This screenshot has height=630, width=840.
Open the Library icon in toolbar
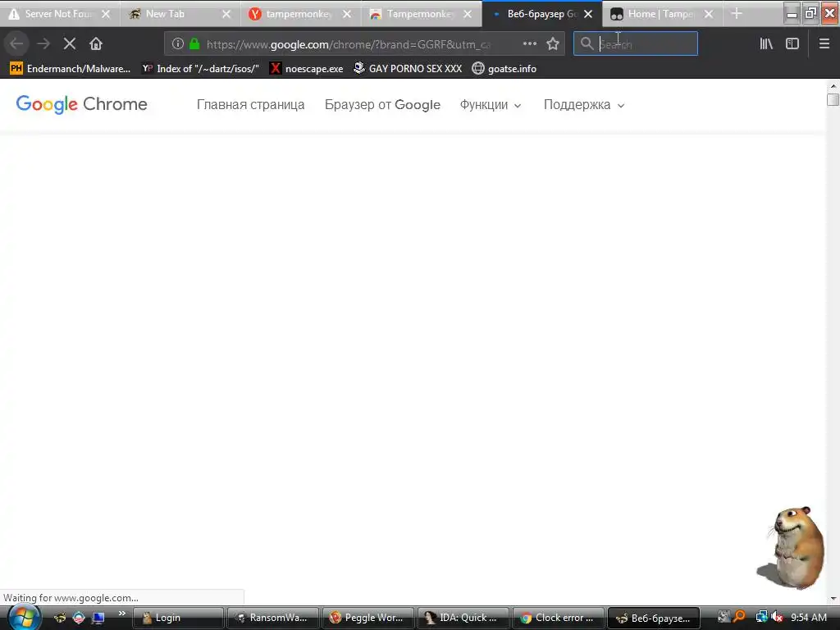click(766, 44)
